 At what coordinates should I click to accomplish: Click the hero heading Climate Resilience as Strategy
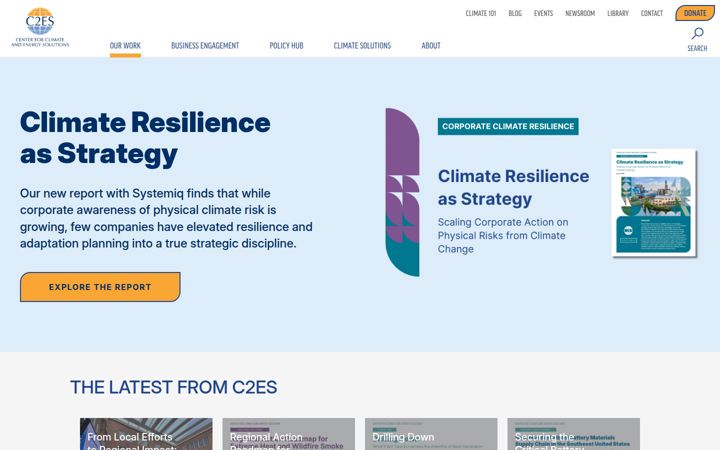click(x=145, y=138)
